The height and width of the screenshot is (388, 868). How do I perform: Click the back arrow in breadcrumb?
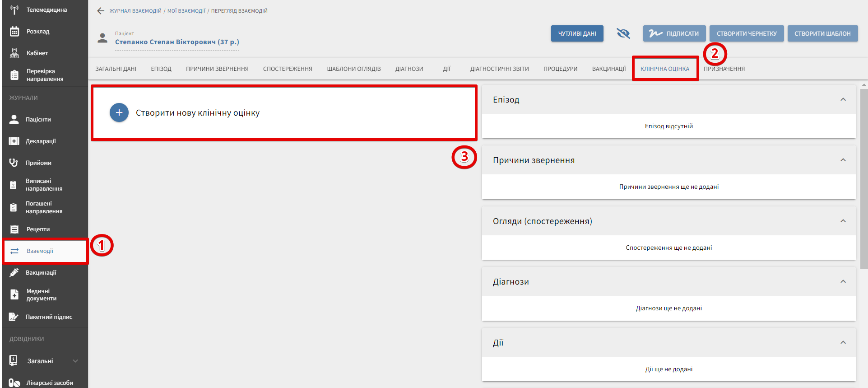(x=101, y=11)
